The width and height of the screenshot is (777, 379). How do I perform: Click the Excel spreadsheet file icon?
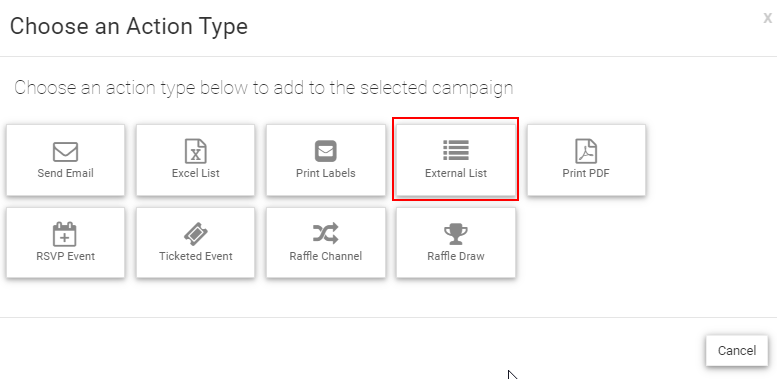(x=196, y=151)
